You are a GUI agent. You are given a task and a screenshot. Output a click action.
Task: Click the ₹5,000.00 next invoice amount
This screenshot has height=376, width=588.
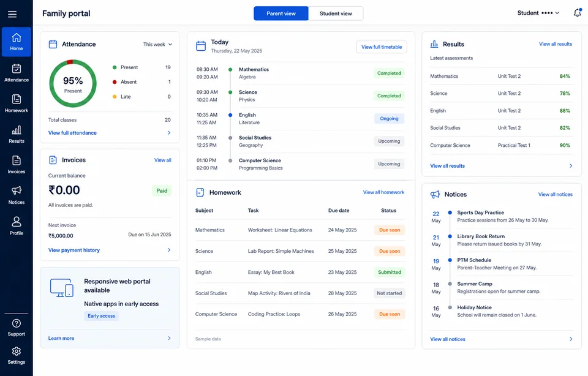click(x=61, y=236)
